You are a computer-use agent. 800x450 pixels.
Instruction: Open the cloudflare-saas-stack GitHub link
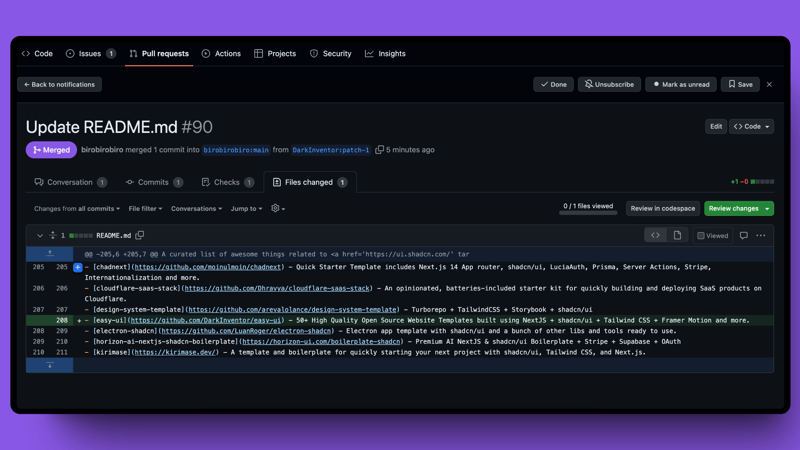click(x=277, y=288)
